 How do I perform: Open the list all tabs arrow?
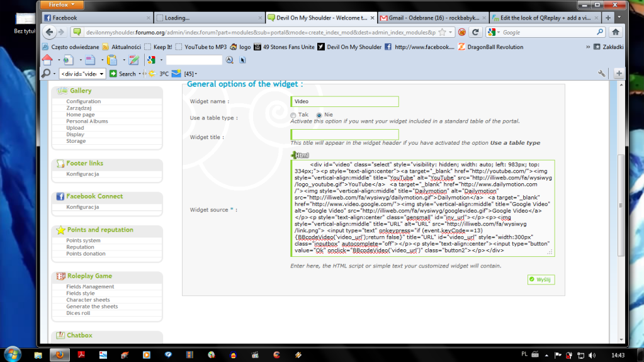tap(619, 18)
